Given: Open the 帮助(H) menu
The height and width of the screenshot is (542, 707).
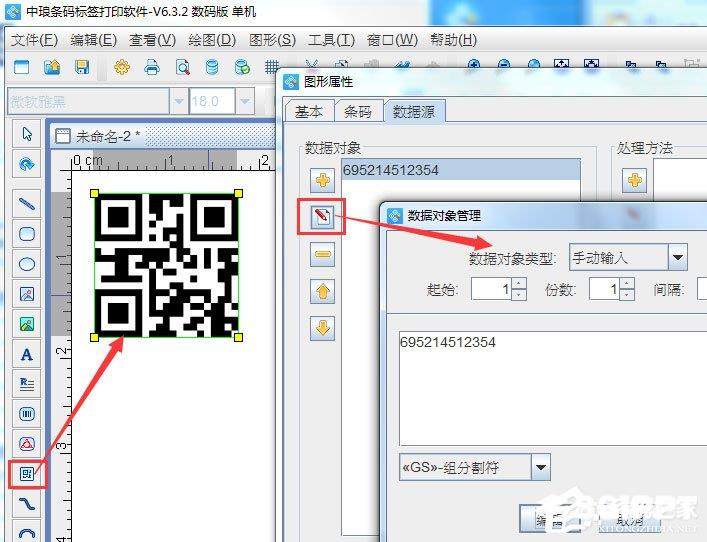Looking at the screenshot, I should [x=453, y=40].
